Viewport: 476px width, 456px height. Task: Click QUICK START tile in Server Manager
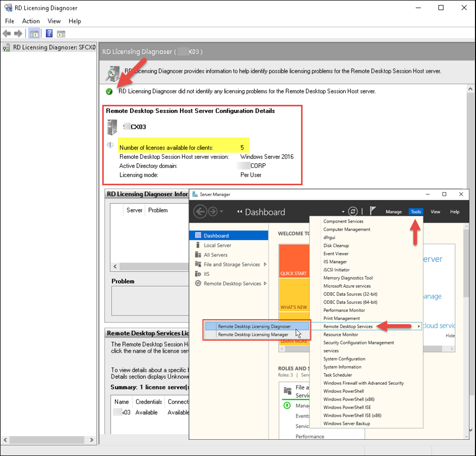(x=294, y=261)
